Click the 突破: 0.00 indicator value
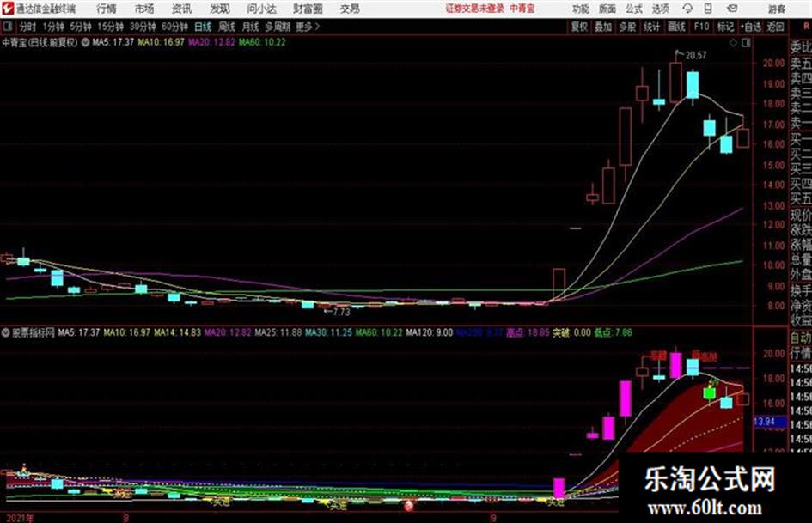Image resolution: width=812 pixels, height=523 pixels. coord(571,332)
